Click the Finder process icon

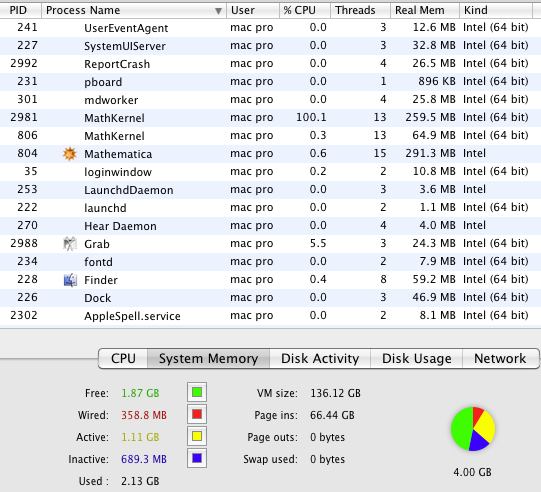pos(70,280)
